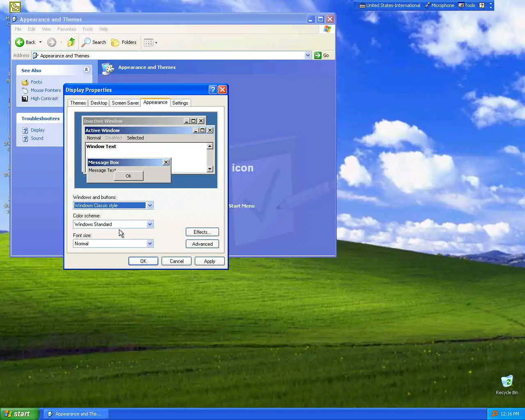Open the Views toolbar button
The width and height of the screenshot is (525, 420).
tap(148, 42)
